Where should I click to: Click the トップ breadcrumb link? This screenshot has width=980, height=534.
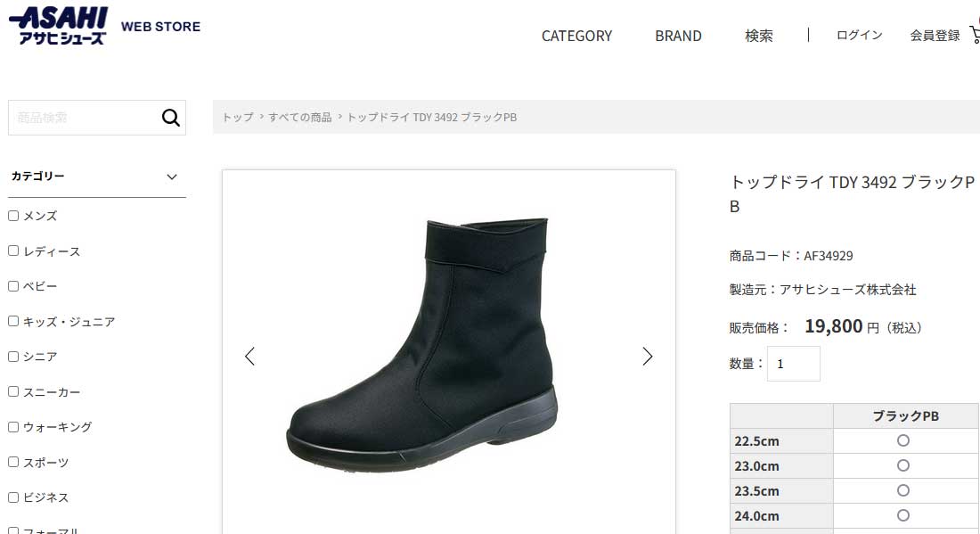click(x=238, y=117)
